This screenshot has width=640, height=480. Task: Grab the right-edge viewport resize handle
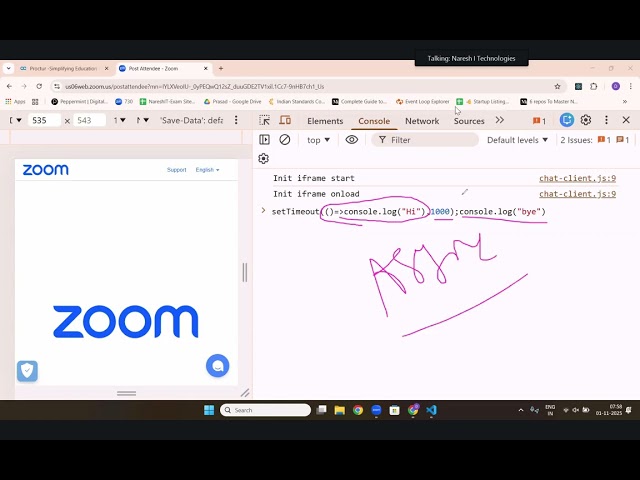[x=245, y=272]
